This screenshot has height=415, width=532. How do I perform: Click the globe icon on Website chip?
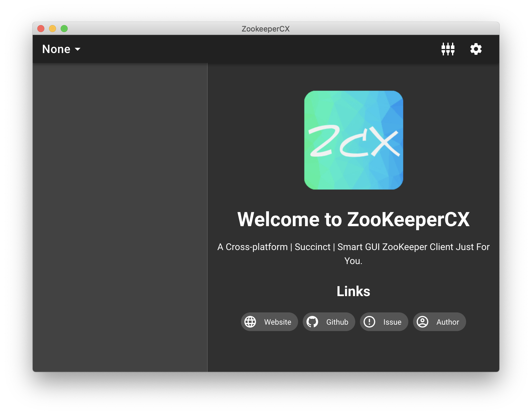coord(250,322)
